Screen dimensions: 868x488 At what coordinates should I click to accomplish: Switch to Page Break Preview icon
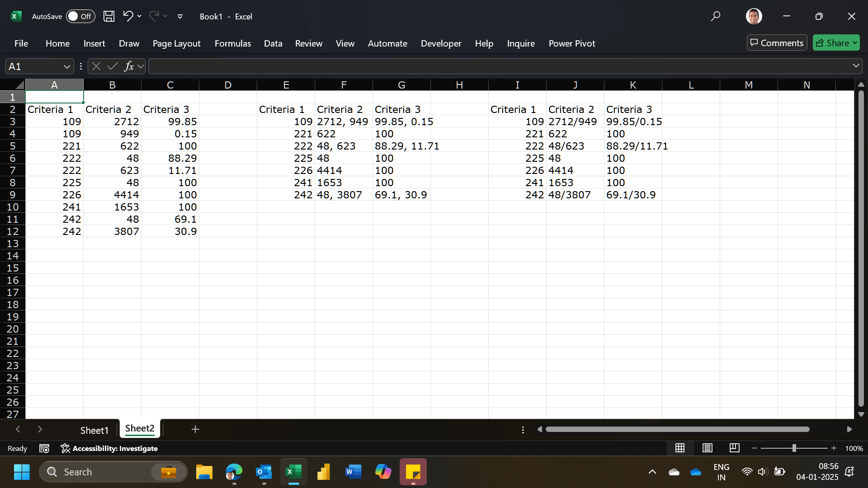(735, 448)
